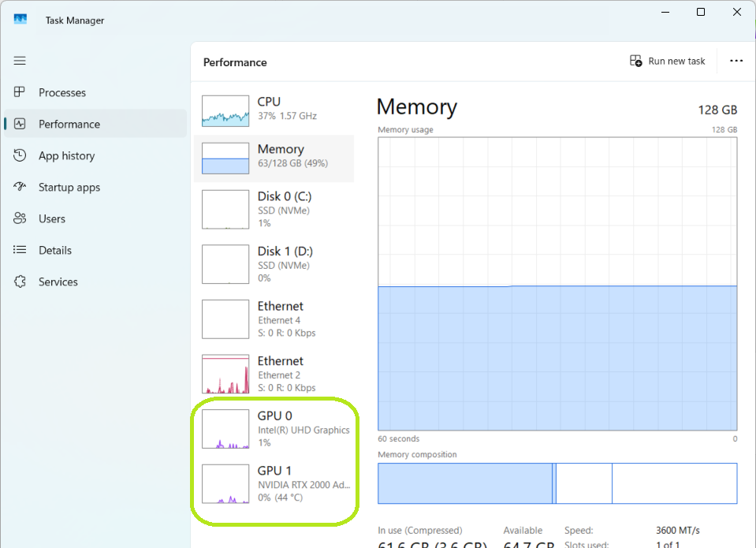Select the Ethernet 2 graph thumbnail
Screen dimensions: 756x548
click(x=225, y=374)
